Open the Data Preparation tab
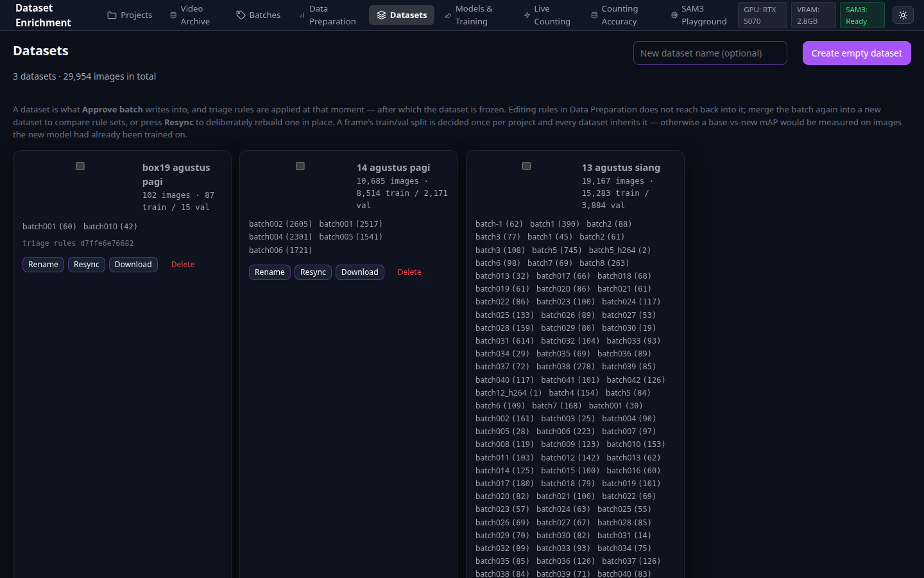The width and height of the screenshot is (924, 578). (327, 15)
